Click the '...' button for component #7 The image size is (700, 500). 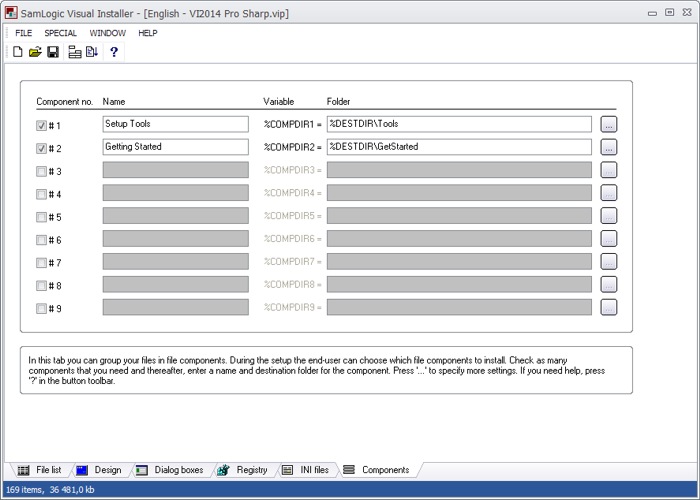tap(608, 262)
